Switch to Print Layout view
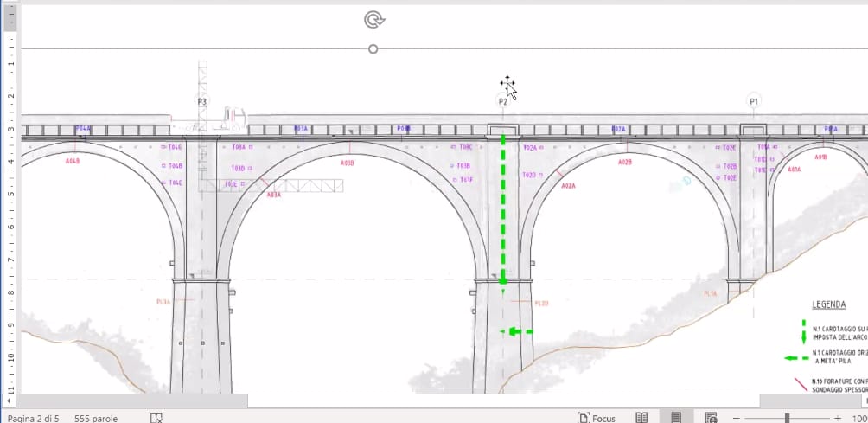 (x=676, y=418)
